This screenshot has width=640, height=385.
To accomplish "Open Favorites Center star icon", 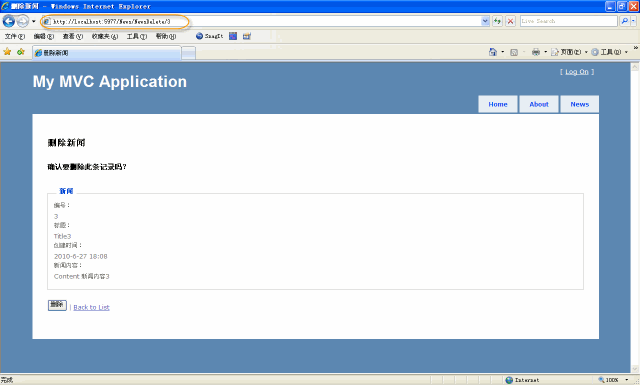I will [x=7, y=52].
